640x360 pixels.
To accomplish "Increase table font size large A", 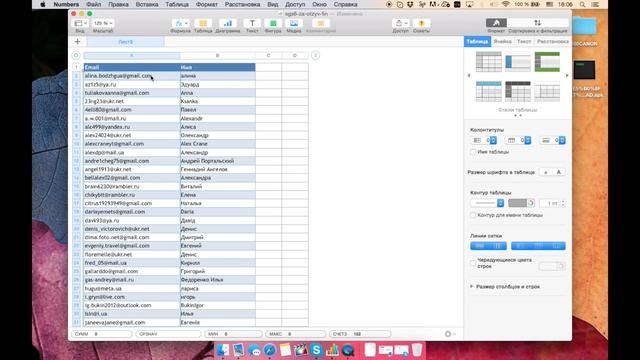I will click(559, 172).
